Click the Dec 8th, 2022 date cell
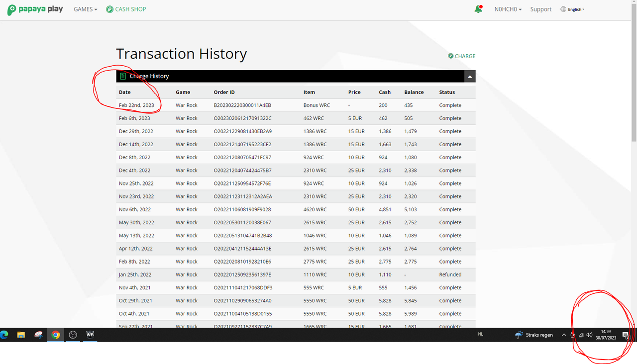The height and width of the screenshot is (364, 637). point(134,157)
